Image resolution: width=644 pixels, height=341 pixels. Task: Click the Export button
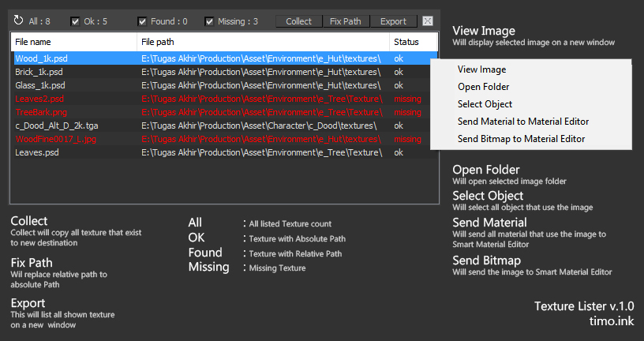click(393, 21)
